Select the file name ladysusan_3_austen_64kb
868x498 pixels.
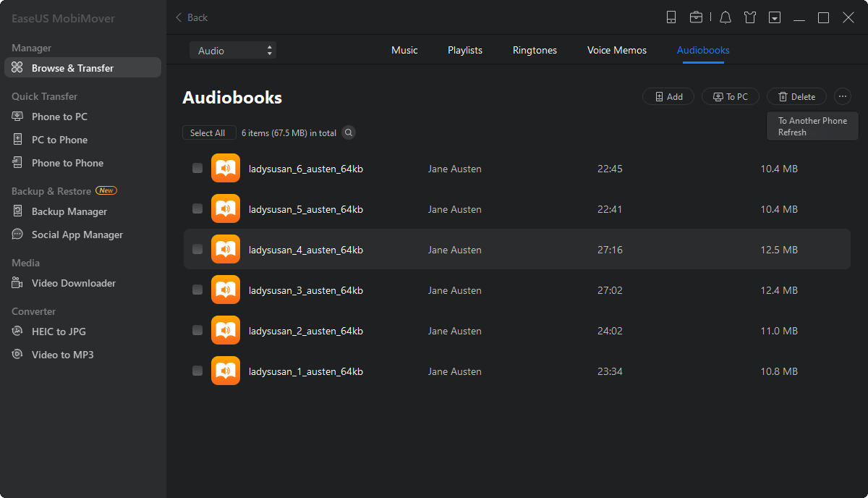306,290
